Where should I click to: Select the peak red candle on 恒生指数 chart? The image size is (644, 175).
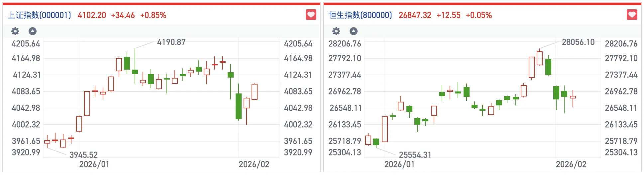[540, 58]
